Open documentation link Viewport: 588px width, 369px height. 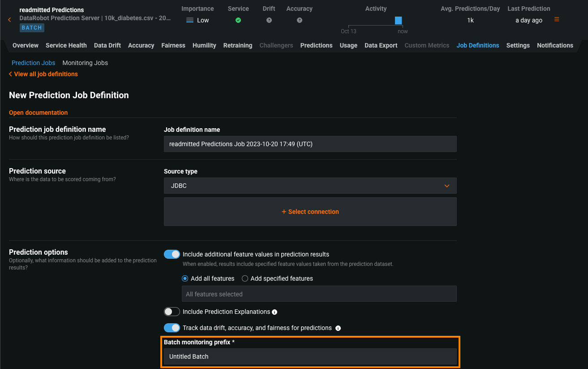pos(39,113)
